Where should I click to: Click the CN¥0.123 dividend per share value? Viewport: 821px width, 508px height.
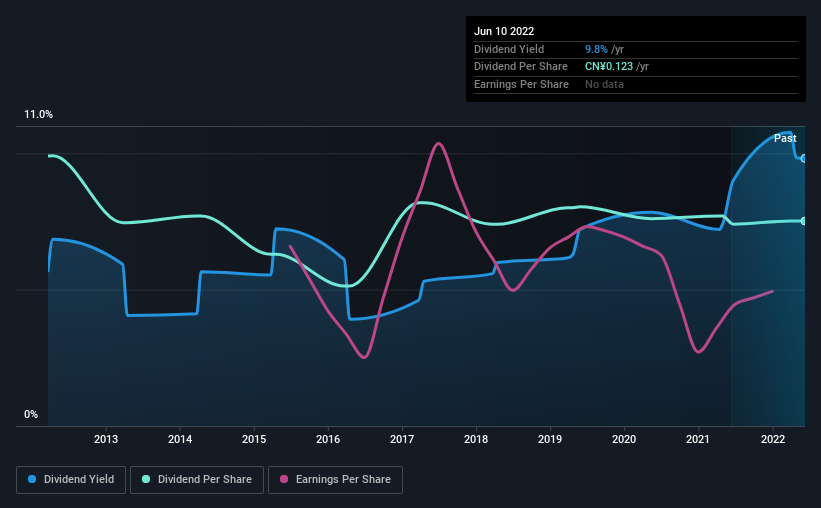609,67
